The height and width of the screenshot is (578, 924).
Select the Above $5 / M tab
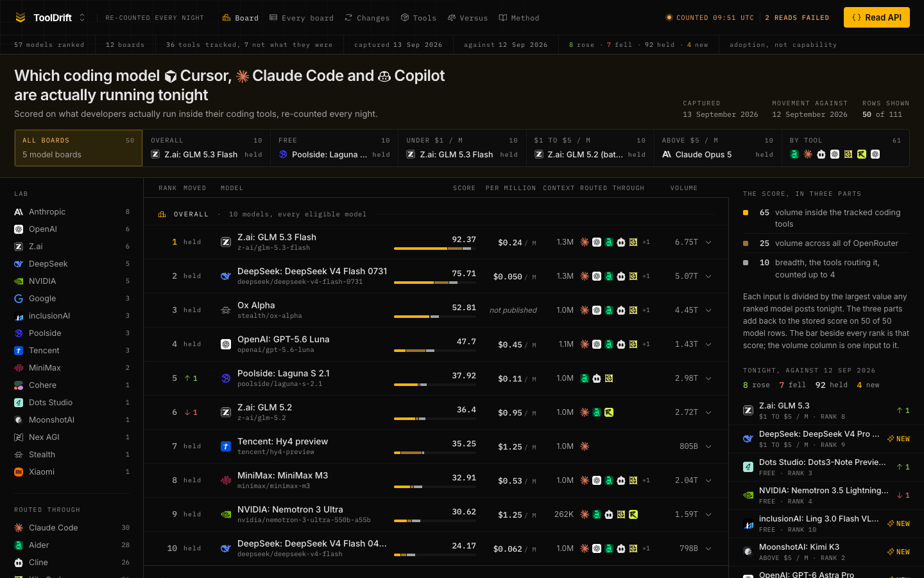tap(717, 148)
